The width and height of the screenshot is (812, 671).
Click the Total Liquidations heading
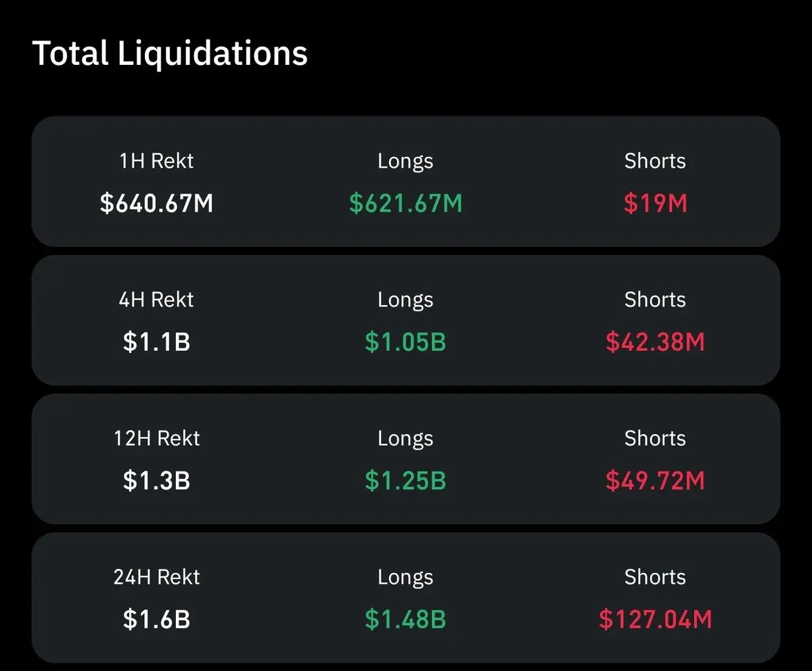[170, 53]
